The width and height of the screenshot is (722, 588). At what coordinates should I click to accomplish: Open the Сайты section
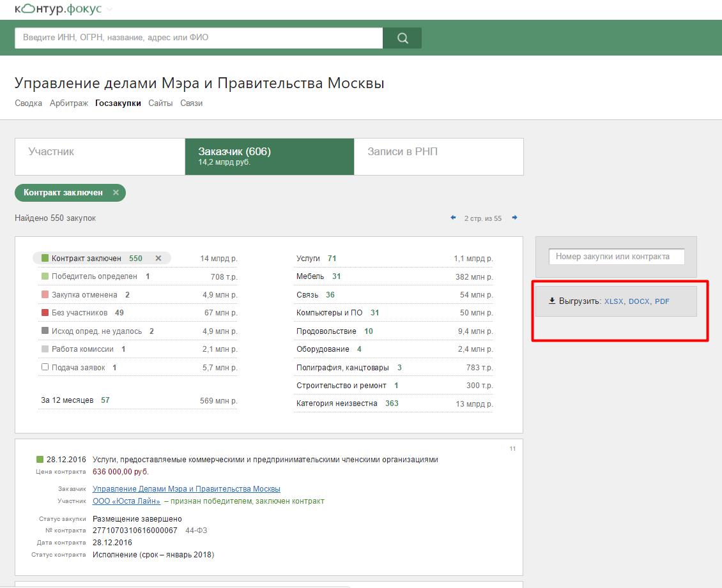[x=160, y=103]
